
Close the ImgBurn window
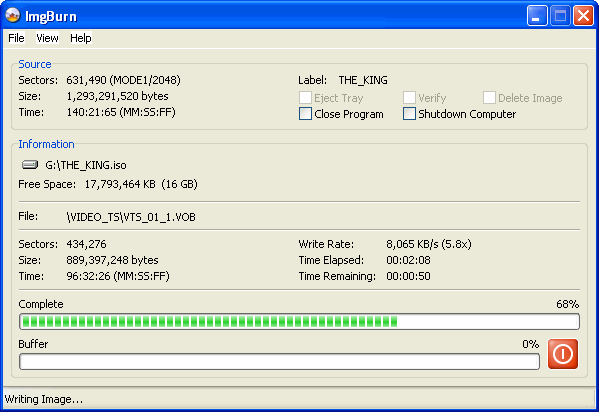[x=583, y=16]
